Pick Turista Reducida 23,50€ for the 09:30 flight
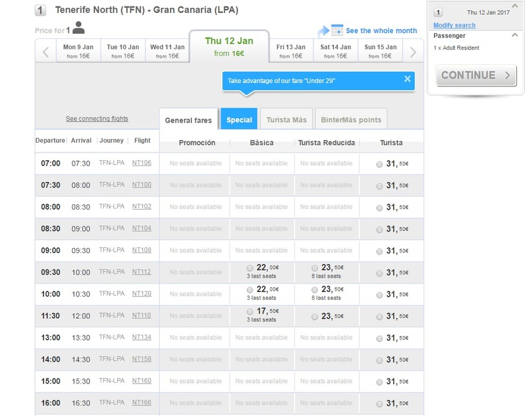Image resolution: width=532 pixels, height=416 pixels. (315, 268)
